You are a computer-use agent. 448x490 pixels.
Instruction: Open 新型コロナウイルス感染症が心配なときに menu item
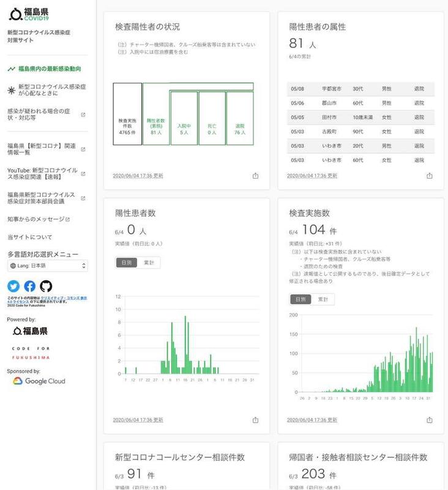click(x=48, y=90)
